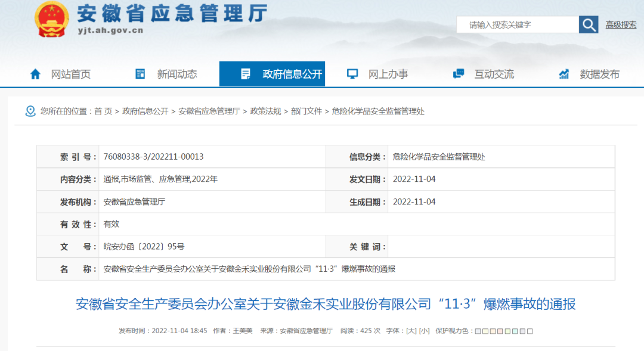644x351 pixels.
Task: Click the monitor icon beside 网上办事
Action: (x=352, y=74)
